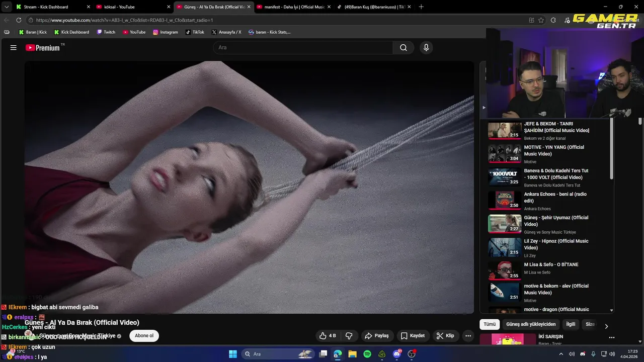This screenshot has width=644, height=362.
Task: Play Ankara Echoes - beni al item
Action: pos(546,201)
